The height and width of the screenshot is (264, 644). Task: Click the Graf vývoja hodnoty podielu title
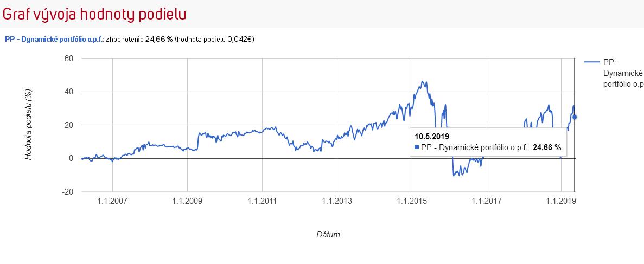click(94, 15)
